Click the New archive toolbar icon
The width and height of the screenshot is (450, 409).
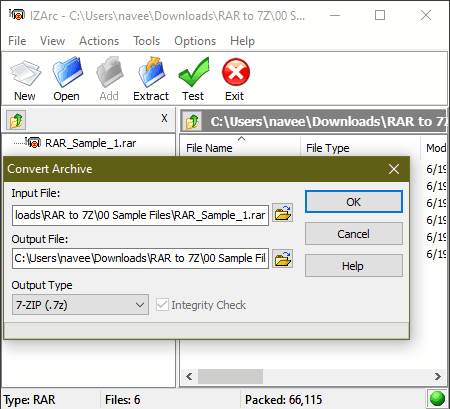25,79
